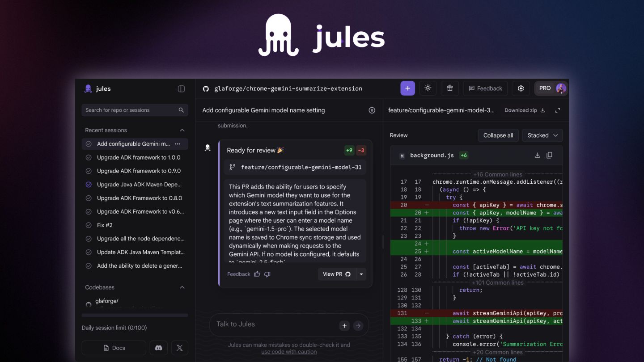Focus the Search for repo or sessions field
The width and height of the screenshot is (644, 362).
point(135,110)
